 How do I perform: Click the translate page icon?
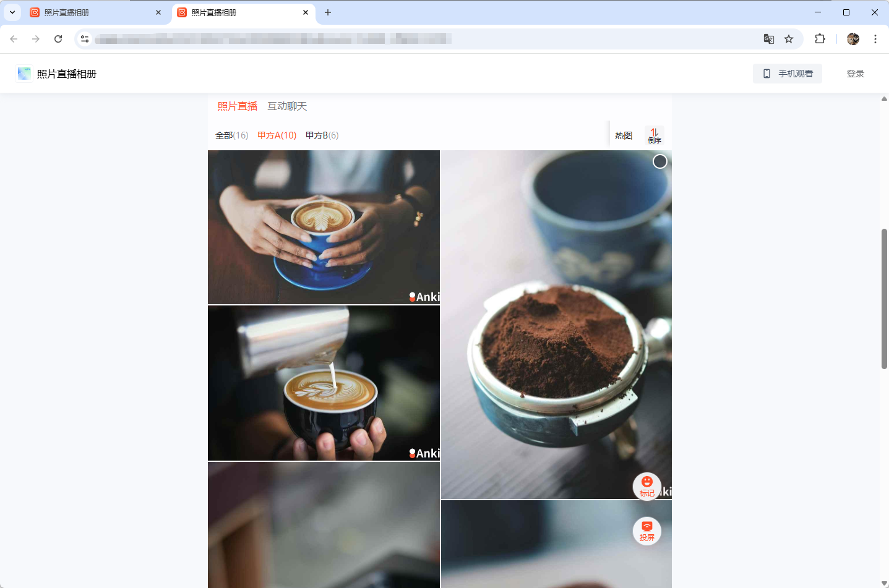click(x=769, y=39)
